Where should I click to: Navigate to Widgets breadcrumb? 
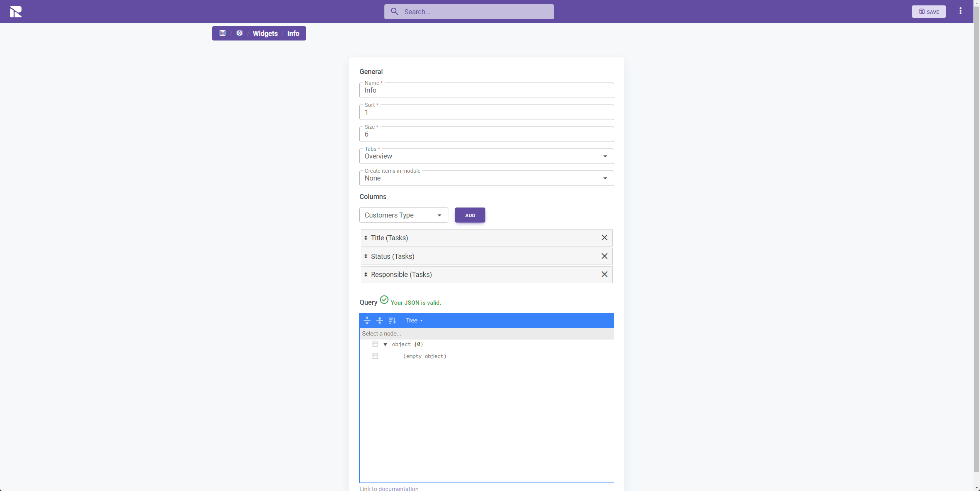click(x=265, y=34)
